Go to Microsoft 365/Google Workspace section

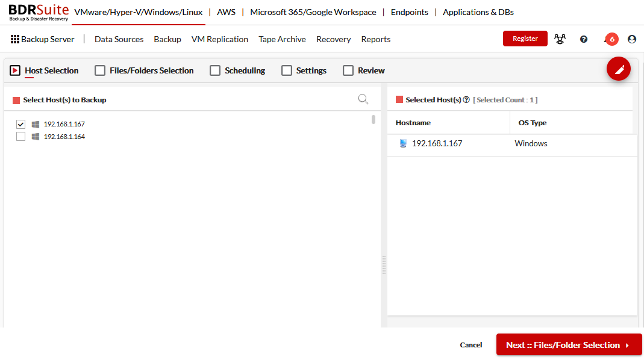313,12
